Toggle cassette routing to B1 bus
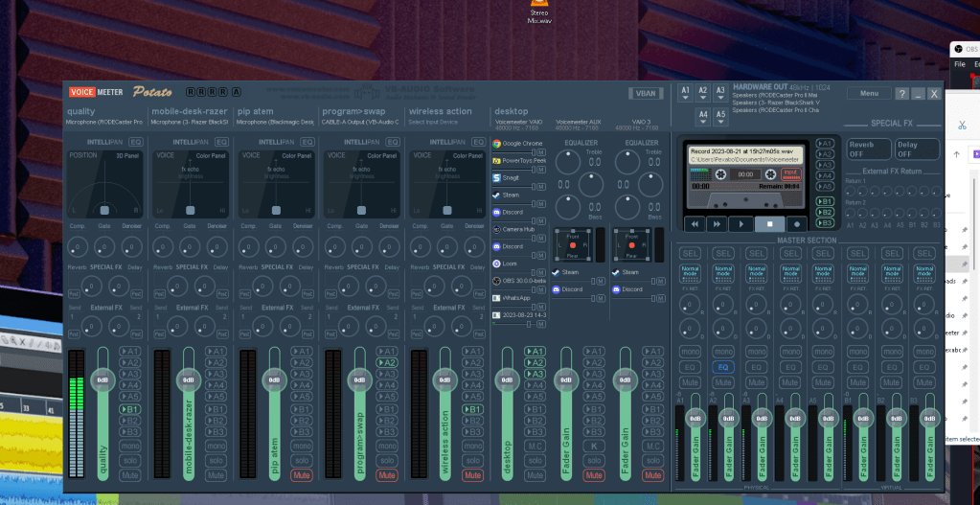Viewport: 980px width, 505px height. (825, 201)
